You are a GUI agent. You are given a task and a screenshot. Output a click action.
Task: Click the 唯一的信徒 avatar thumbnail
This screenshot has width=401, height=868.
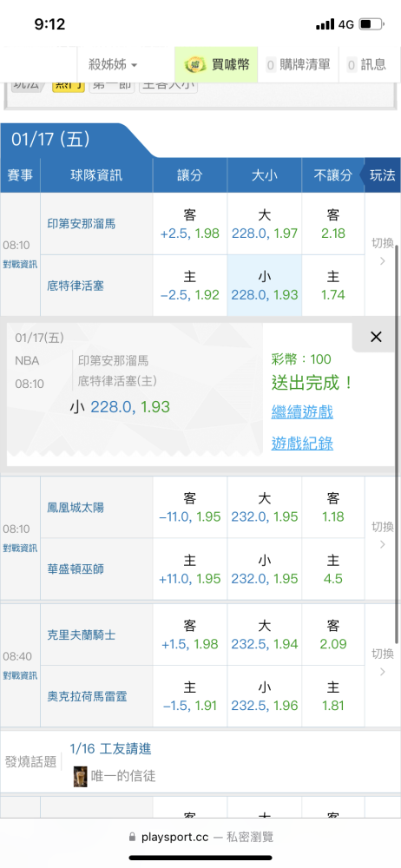pos(81,777)
